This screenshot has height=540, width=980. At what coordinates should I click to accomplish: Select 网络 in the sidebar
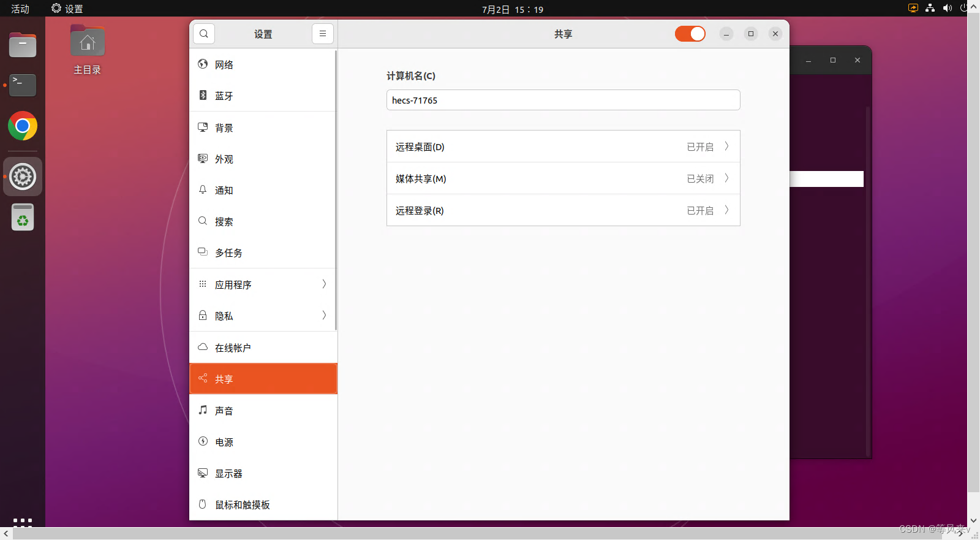263,64
